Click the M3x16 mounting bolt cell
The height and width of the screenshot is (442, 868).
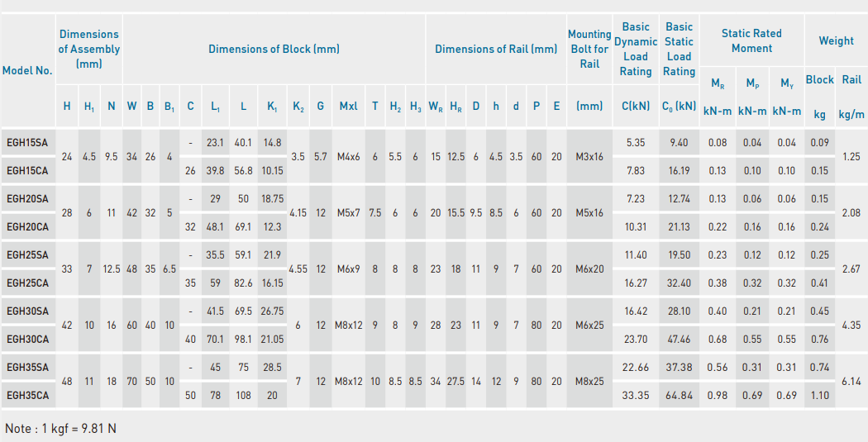coord(589,157)
